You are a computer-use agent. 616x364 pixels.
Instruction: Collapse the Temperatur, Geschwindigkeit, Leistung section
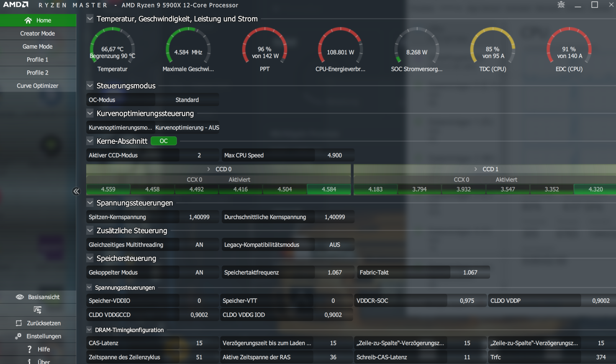(x=90, y=19)
